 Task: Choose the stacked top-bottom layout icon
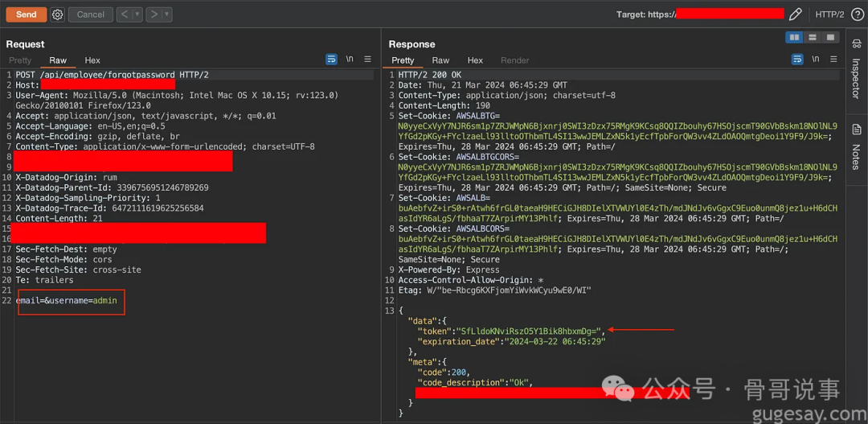(813, 37)
